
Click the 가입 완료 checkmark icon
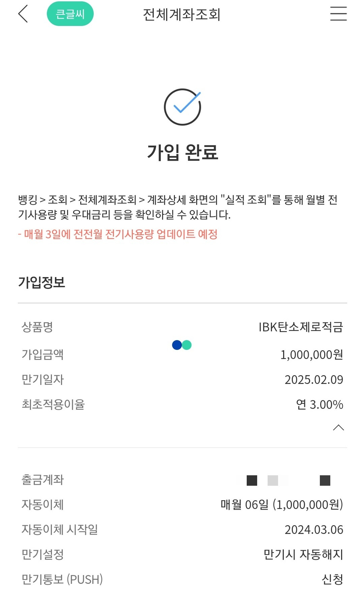tap(182, 107)
